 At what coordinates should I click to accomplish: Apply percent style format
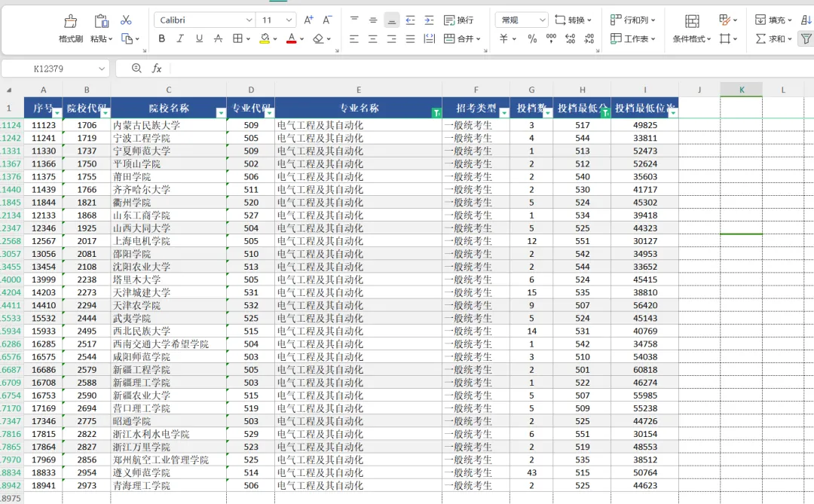pos(532,38)
